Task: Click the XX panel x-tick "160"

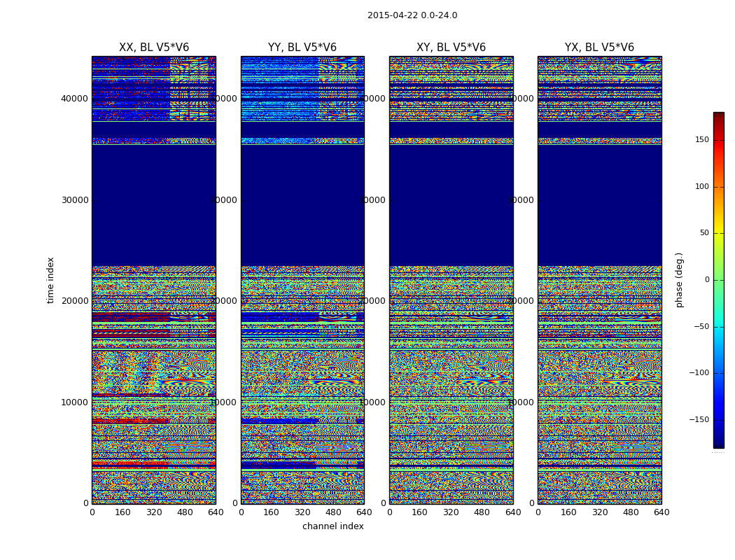Action: click(x=122, y=512)
